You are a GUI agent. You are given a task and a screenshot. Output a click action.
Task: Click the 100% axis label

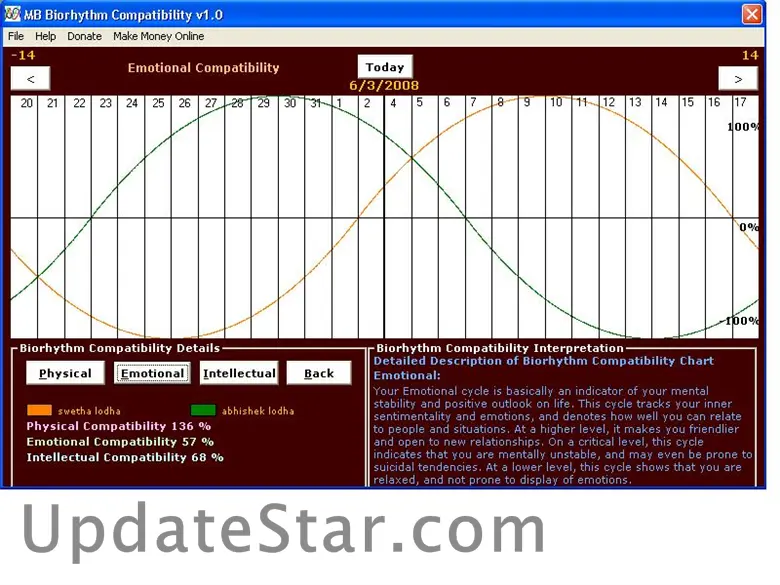[x=743, y=127]
